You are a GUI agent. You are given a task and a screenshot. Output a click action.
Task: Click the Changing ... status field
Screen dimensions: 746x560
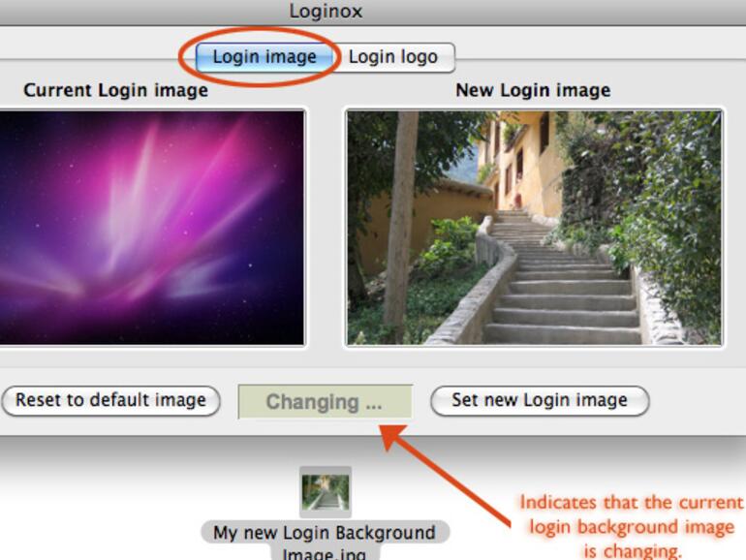pos(325,402)
